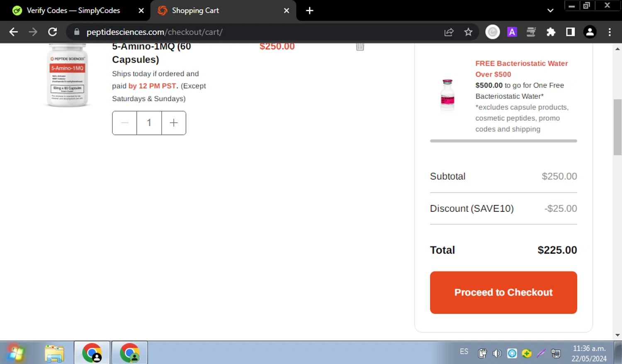Open a new browser tab

coord(309,10)
